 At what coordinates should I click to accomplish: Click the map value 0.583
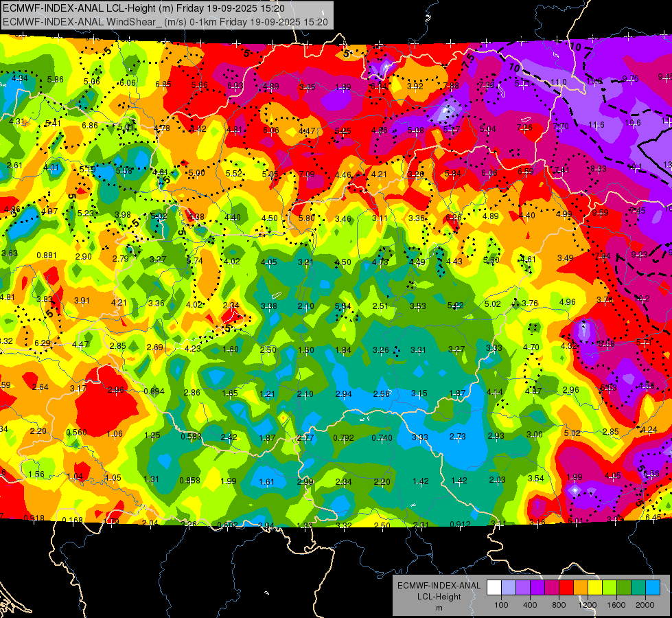(191, 437)
